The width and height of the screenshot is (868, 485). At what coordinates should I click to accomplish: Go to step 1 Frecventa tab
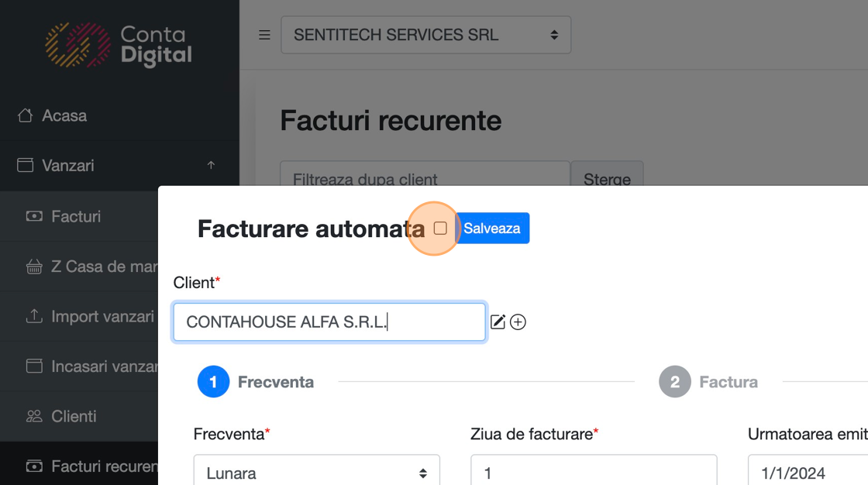point(213,382)
